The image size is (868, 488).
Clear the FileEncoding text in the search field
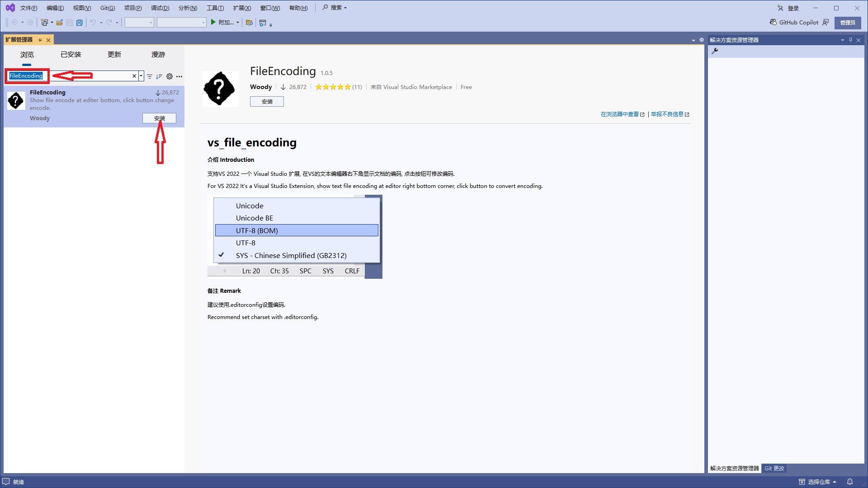[x=134, y=76]
